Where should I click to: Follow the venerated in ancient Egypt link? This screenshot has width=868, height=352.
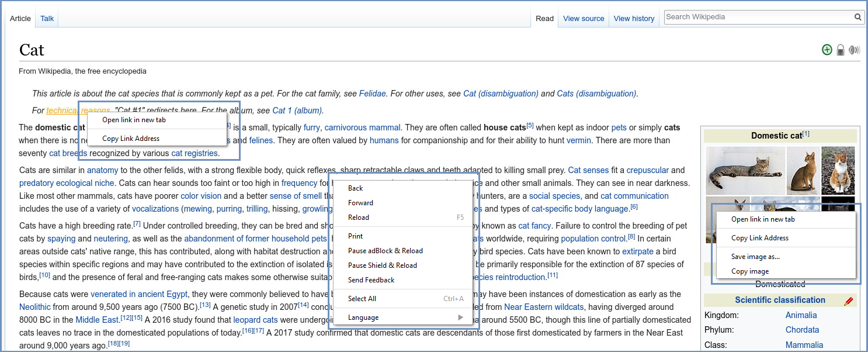point(139,294)
